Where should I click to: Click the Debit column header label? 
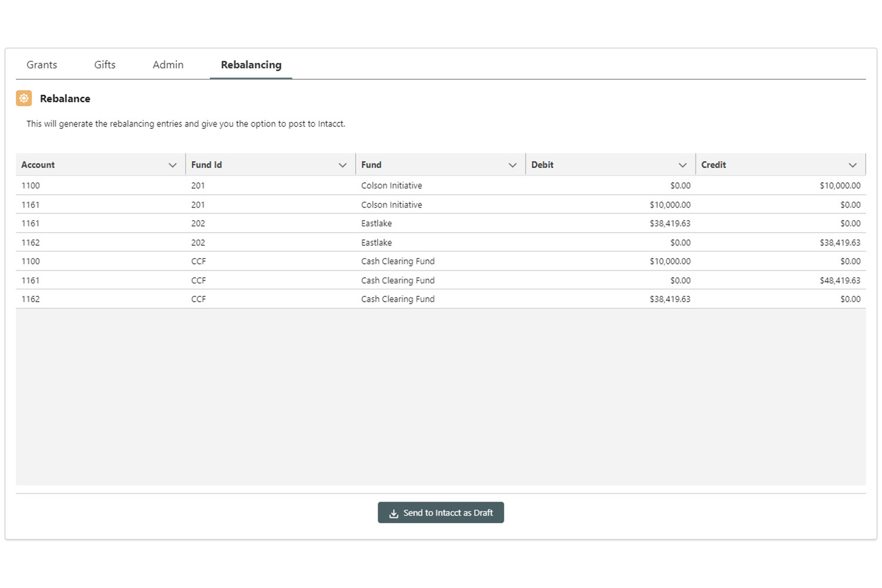[x=542, y=165]
